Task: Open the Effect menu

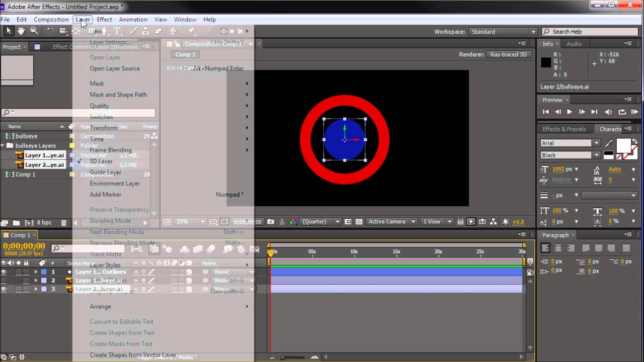Action: pos(104,20)
